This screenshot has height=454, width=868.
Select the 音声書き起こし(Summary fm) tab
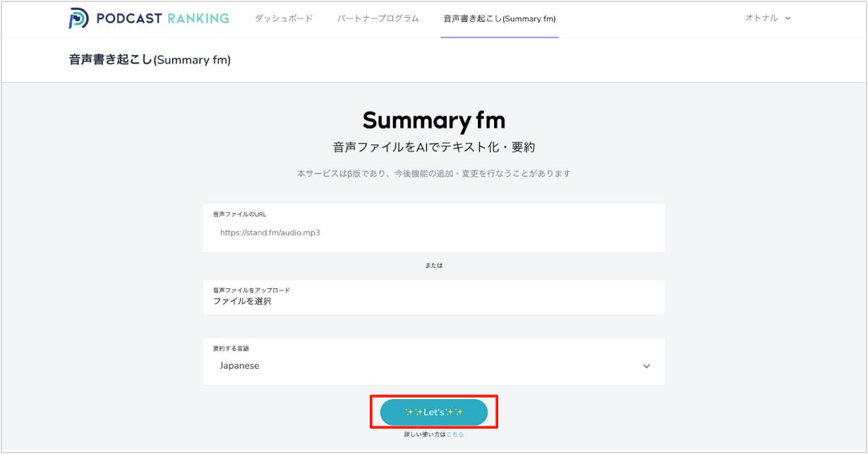(500, 18)
